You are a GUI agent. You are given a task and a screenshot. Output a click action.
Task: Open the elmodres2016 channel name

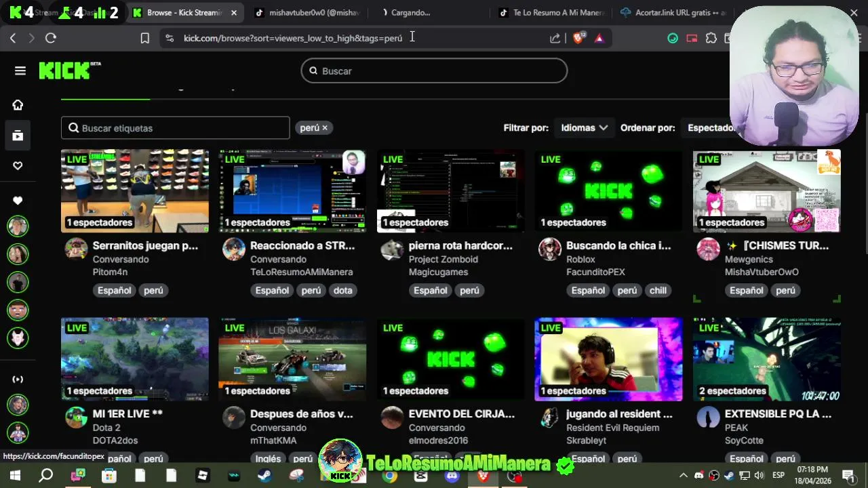438,441
